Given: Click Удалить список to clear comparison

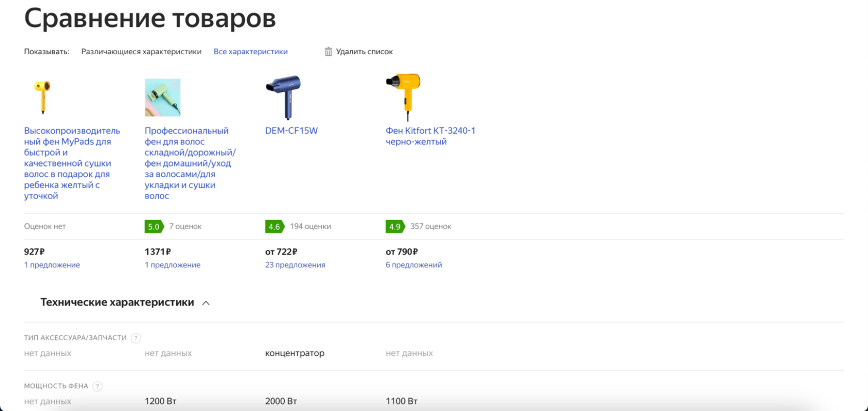Looking at the screenshot, I should (364, 52).
